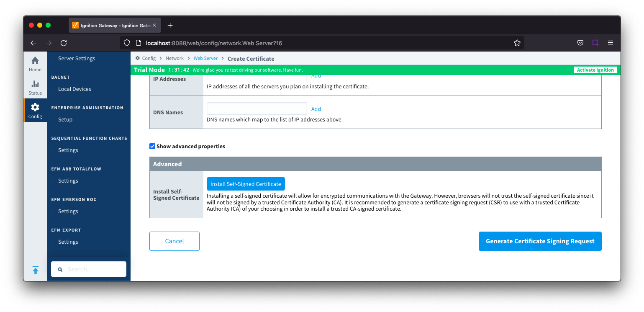Click the shield tracking protection icon

click(x=127, y=43)
